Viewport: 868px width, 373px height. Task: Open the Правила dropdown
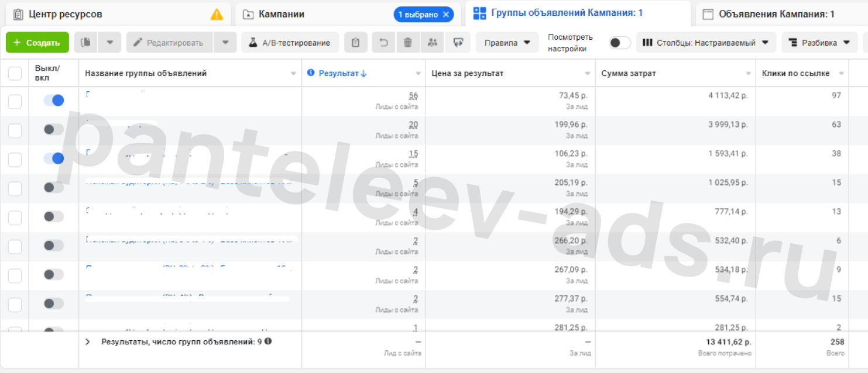(507, 42)
